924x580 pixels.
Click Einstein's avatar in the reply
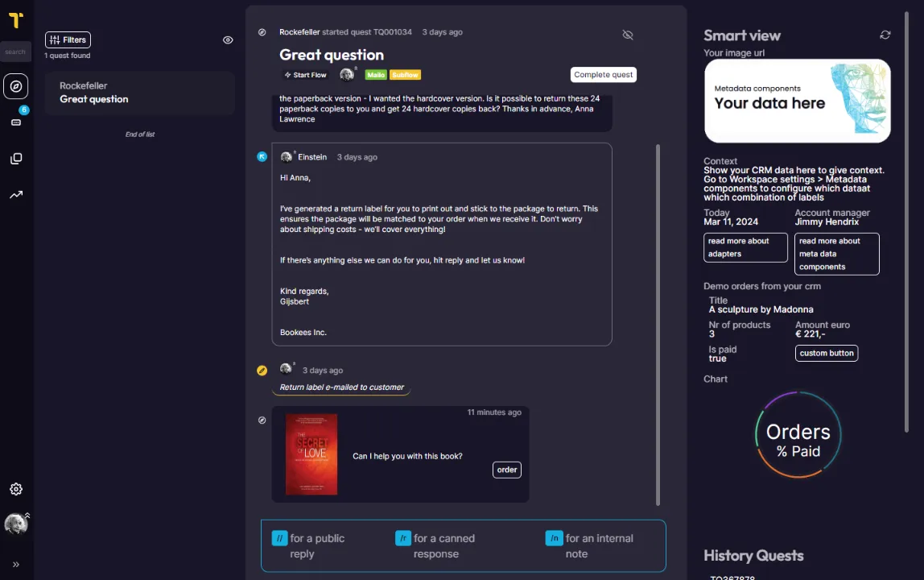pyautogui.click(x=287, y=157)
